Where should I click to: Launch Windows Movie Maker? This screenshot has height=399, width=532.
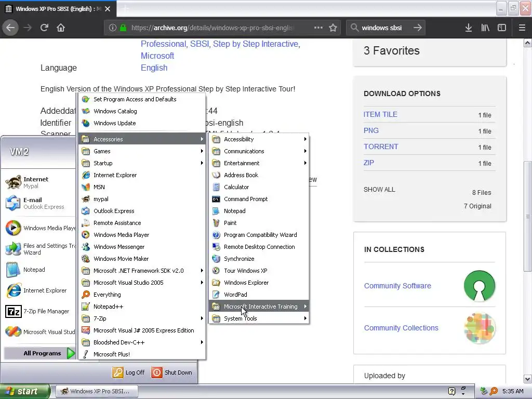(142, 259)
